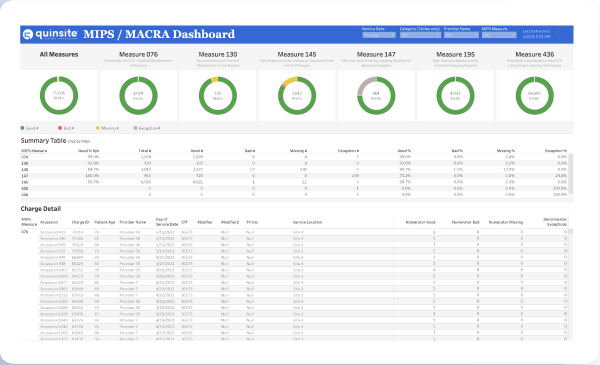Select the All Measures donut chart
Viewport: 600px width, 365px height.
coord(59,95)
